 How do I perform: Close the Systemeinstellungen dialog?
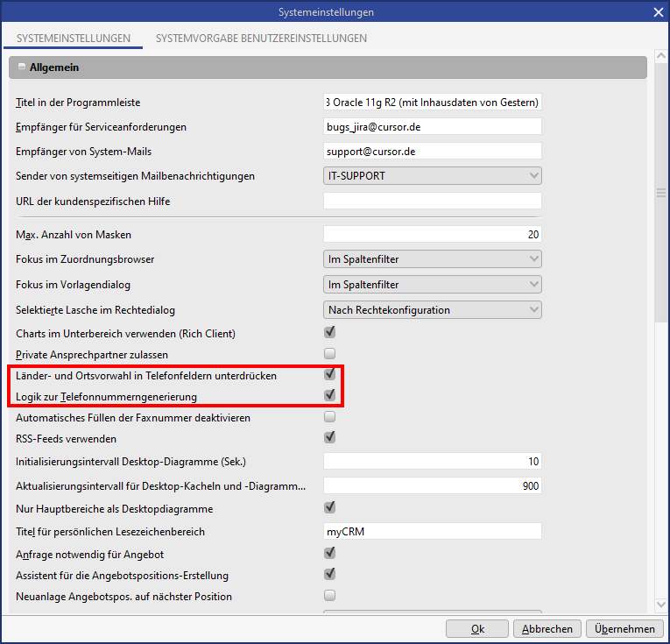(657, 12)
